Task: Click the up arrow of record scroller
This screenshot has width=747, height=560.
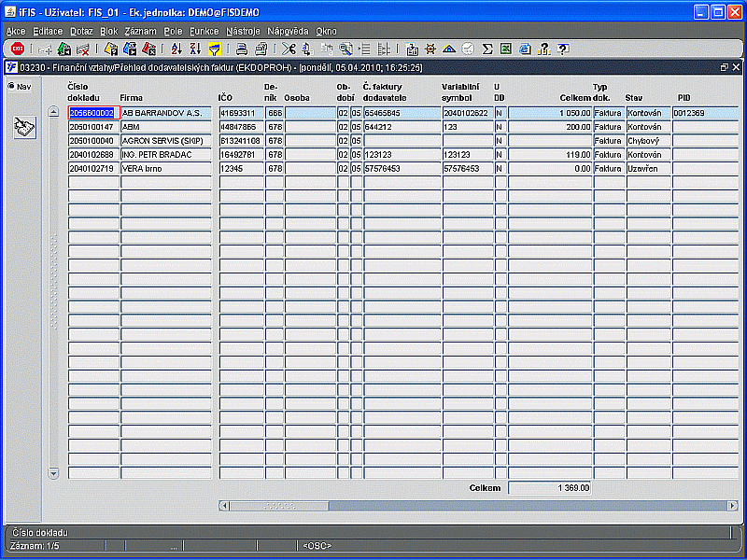Action: click(53, 112)
